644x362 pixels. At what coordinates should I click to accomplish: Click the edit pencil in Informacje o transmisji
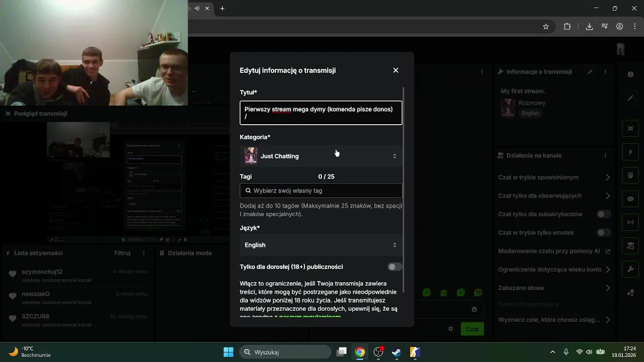coord(590,72)
